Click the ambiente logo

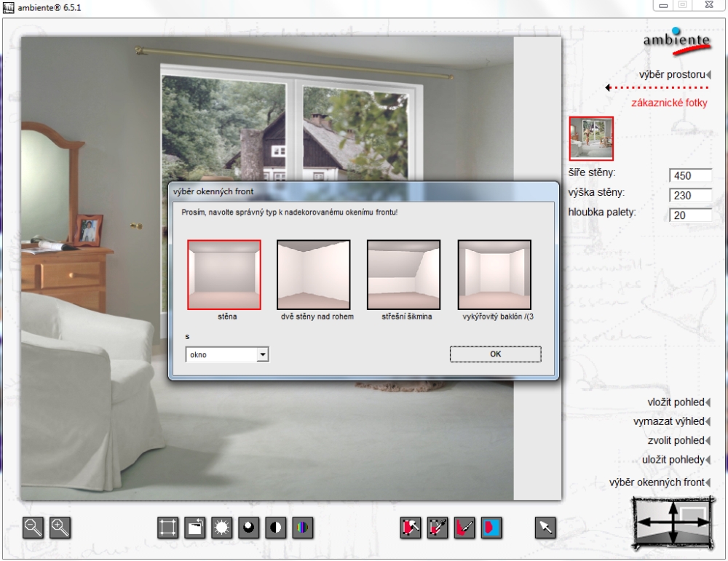[676, 41]
